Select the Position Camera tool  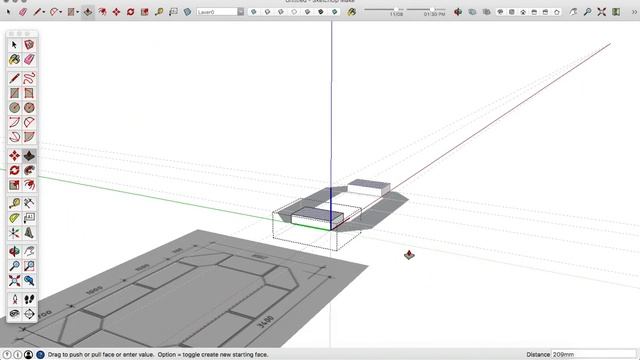[14, 299]
